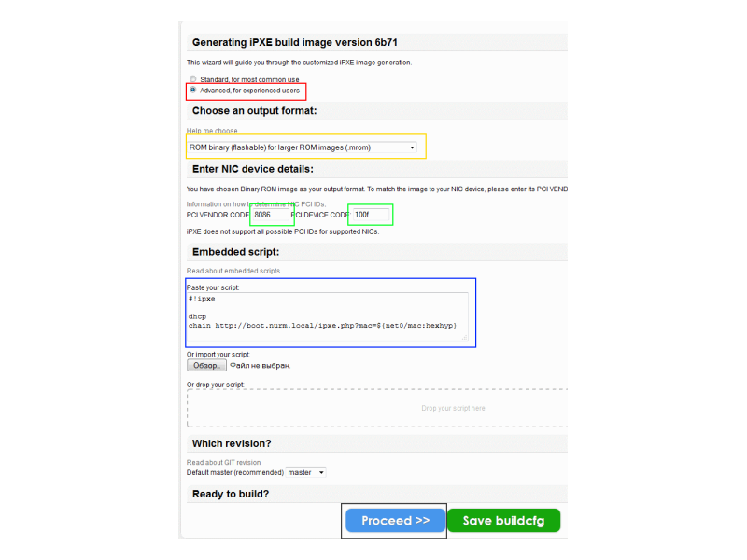
Task: Click the Save buildcfg button
Action: pyautogui.click(x=503, y=521)
